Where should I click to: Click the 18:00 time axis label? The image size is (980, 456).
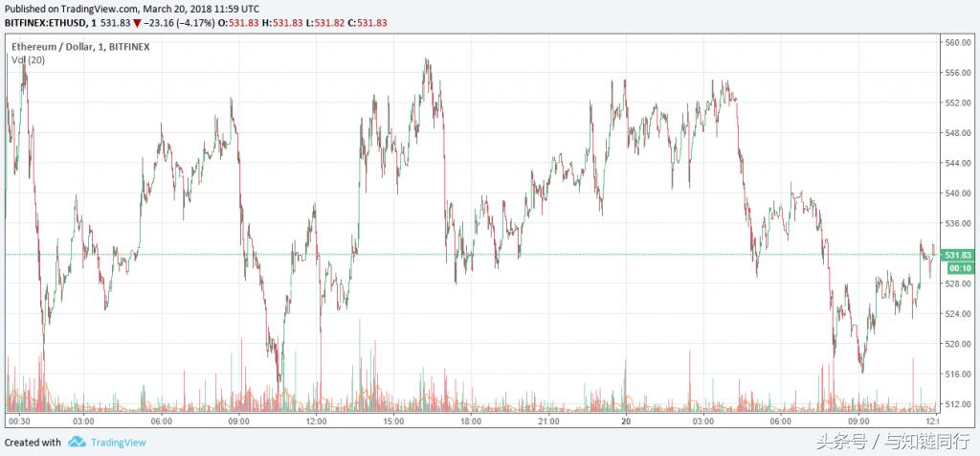click(471, 421)
